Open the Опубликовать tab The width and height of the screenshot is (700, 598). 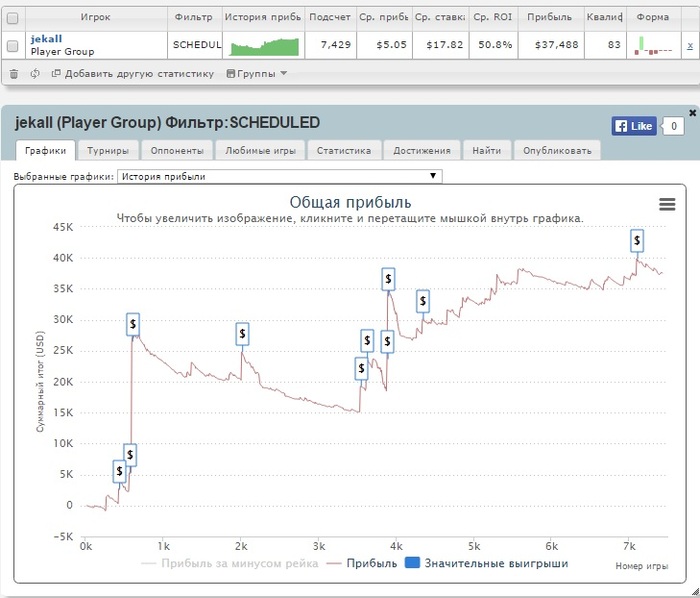point(557,150)
